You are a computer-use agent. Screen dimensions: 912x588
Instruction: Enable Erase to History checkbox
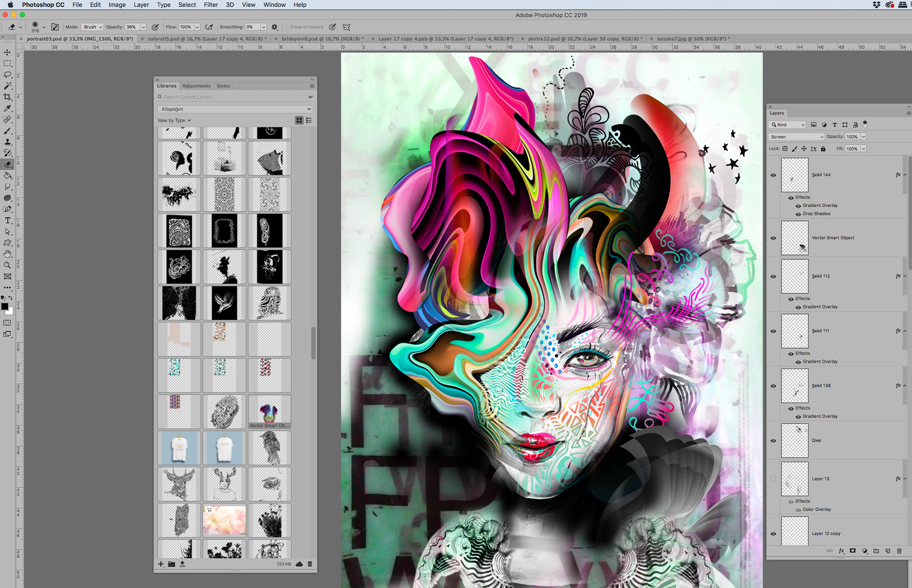point(286,27)
